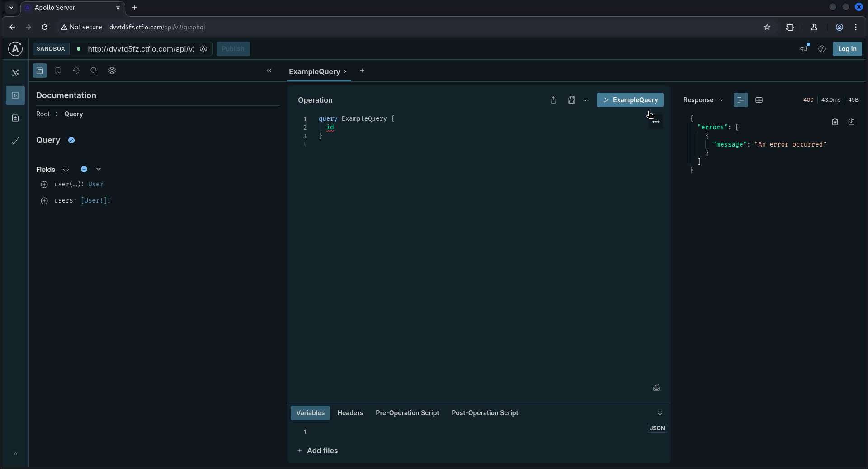Click Query in the breadcrumb
The width and height of the screenshot is (868, 469).
pos(74,114)
